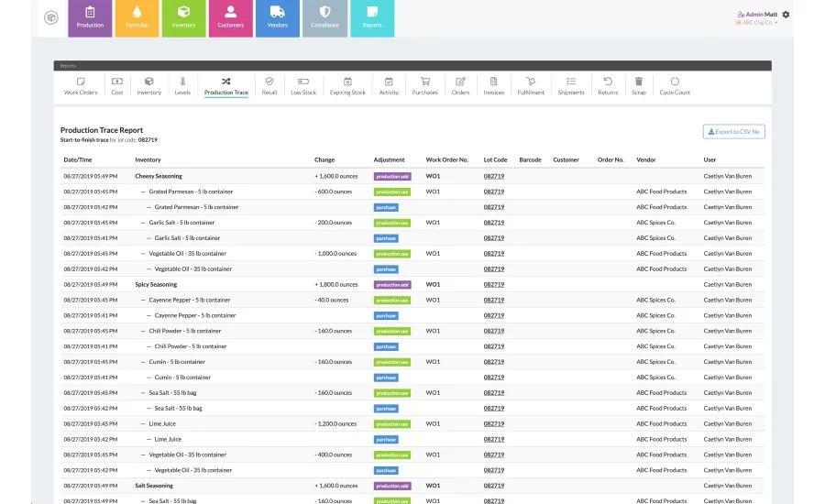Open lot code 082719 link in Cheesy Seasoning row
This screenshot has height=504, width=825.
[x=495, y=176]
